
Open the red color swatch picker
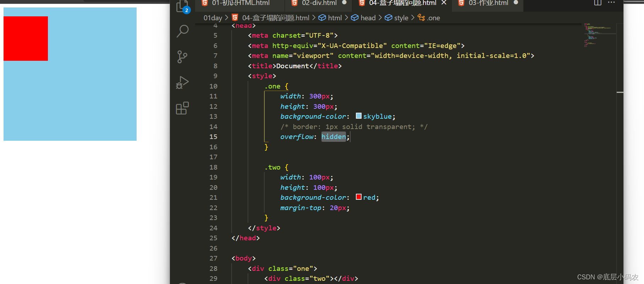click(x=359, y=197)
